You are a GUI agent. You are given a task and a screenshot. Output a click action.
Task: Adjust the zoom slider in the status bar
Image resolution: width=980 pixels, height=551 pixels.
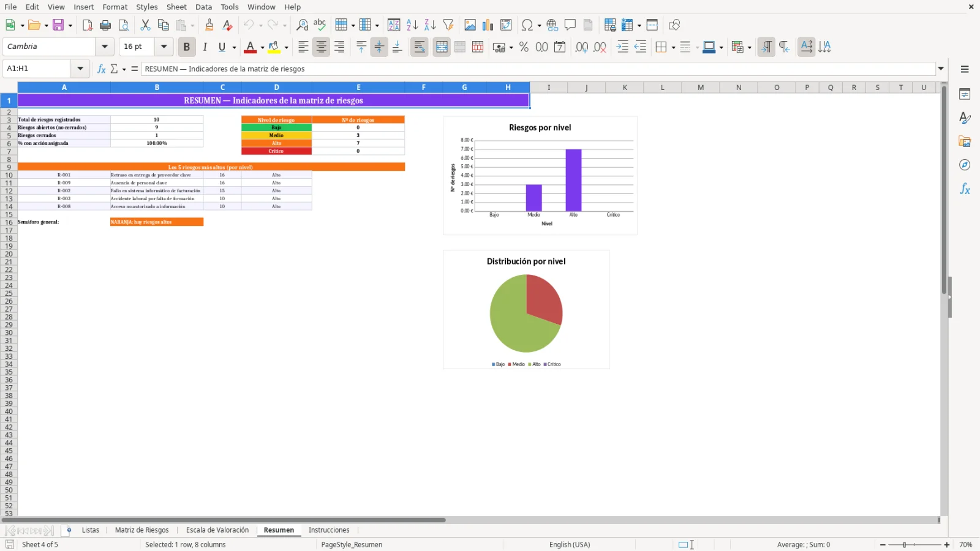click(914, 545)
